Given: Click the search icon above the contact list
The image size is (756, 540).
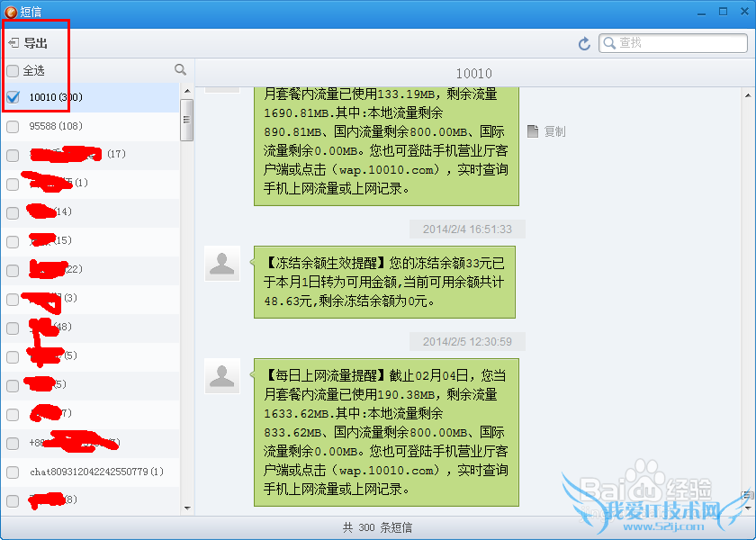Looking at the screenshot, I should point(180,70).
